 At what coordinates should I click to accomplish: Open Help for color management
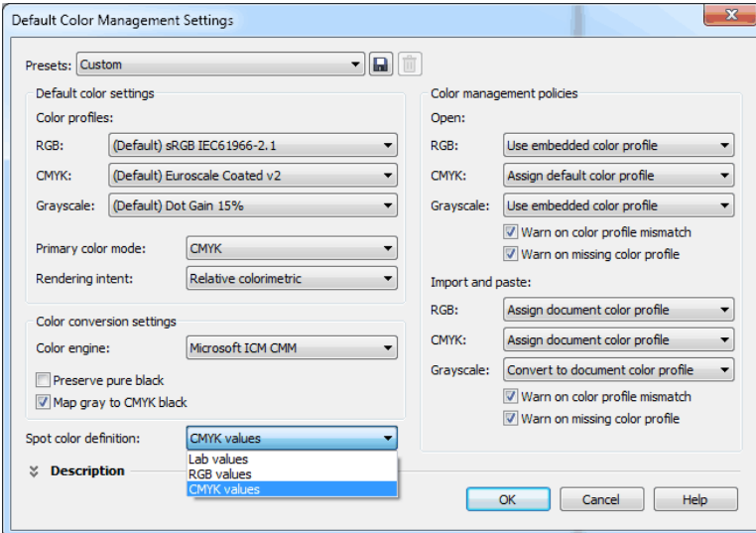694,499
